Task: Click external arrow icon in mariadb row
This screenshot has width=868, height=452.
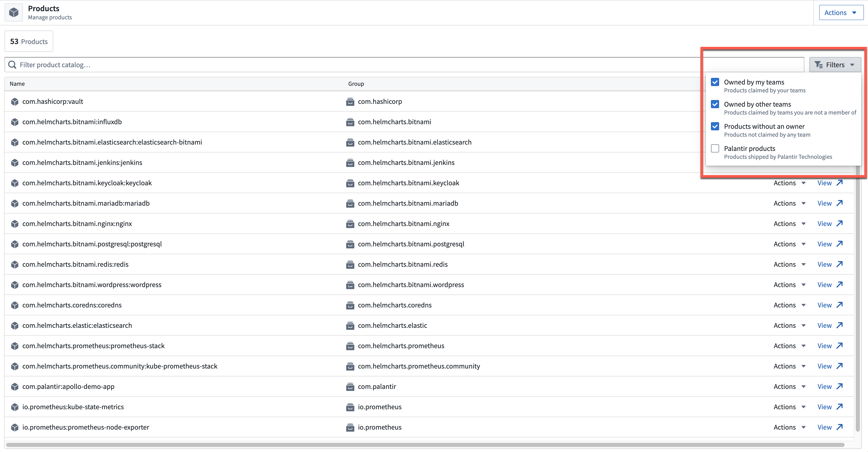Action: pyautogui.click(x=839, y=203)
